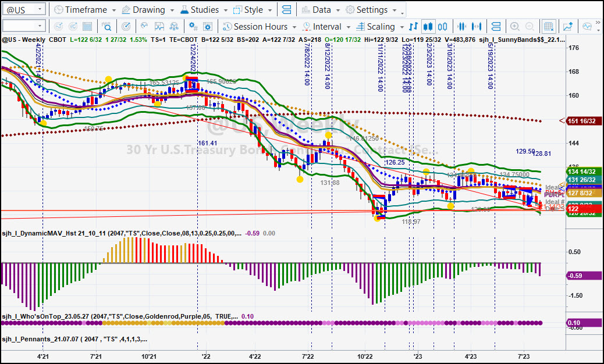
Task: Click the stacked panels icon after bar spacing
Action: (x=496, y=27)
